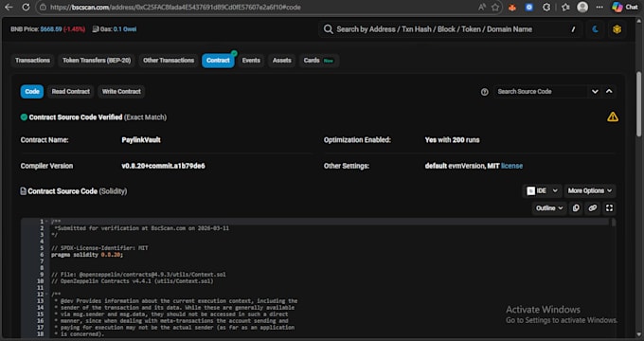
Task: Open the Read aloud icon in address bar
Action: (x=482, y=7)
